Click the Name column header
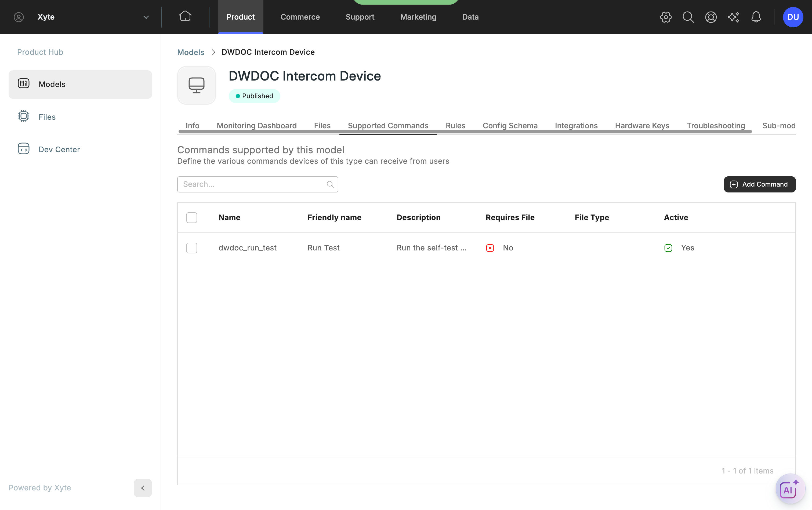The image size is (812, 510). tap(229, 217)
